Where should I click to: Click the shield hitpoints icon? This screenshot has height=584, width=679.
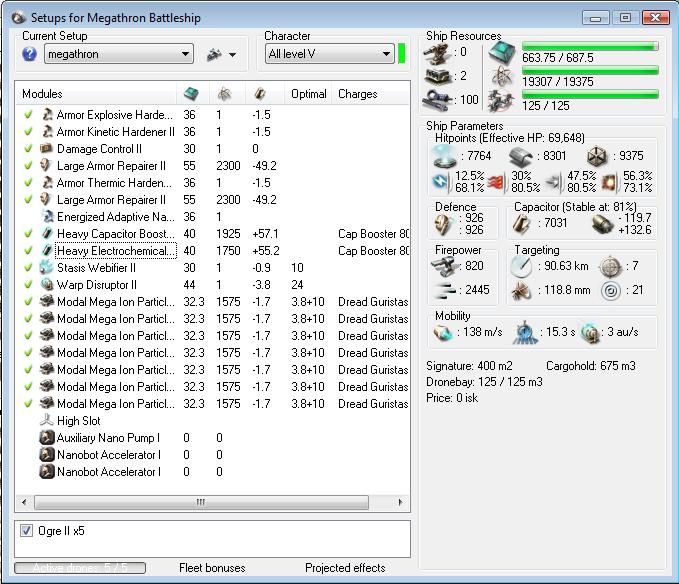click(444, 155)
